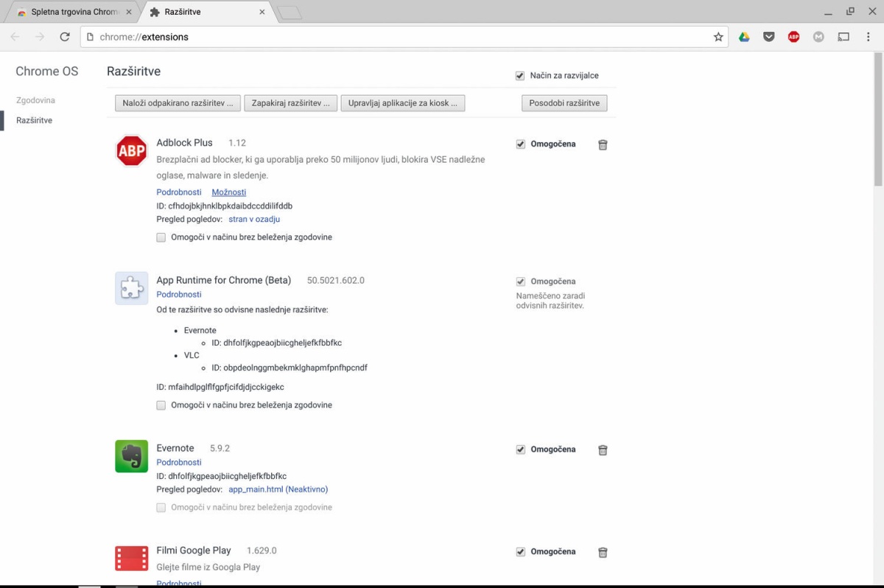Open the Adblock Plus toolbar icon
Screen dimensions: 884x588
tap(793, 37)
